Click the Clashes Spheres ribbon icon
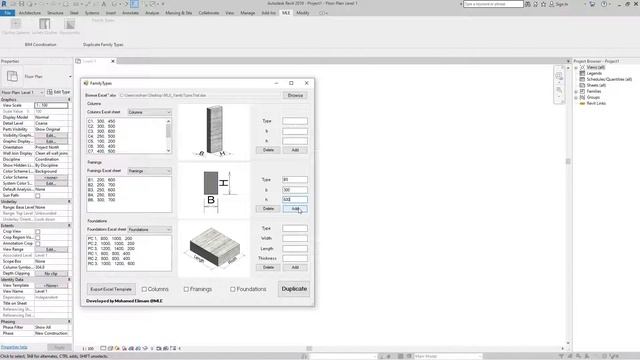This screenshot has height=360, width=640. [x=16, y=24]
